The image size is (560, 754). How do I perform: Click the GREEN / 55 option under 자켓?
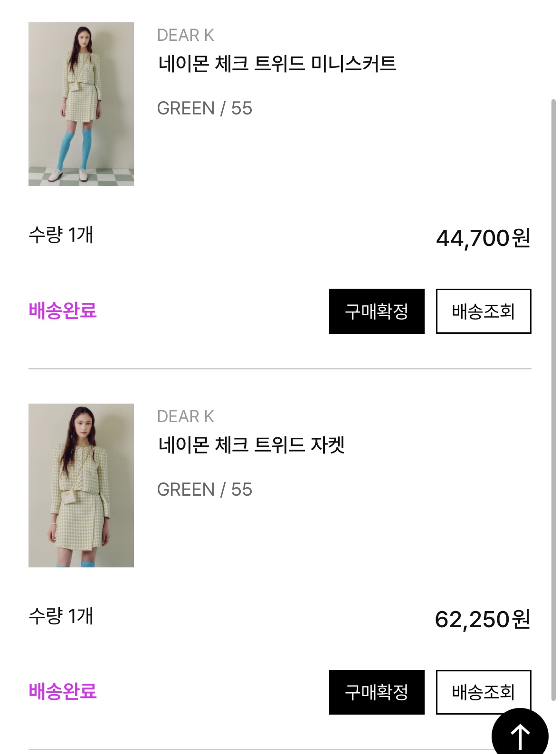point(204,490)
